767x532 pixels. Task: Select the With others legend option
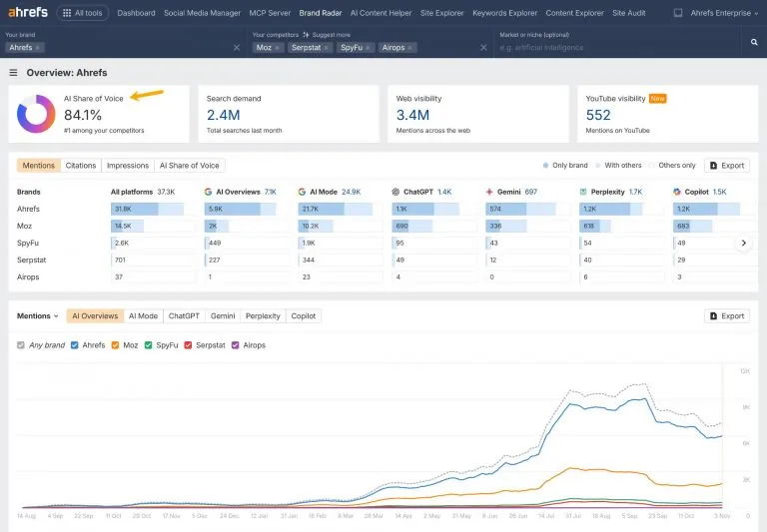[x=619, y=166]
